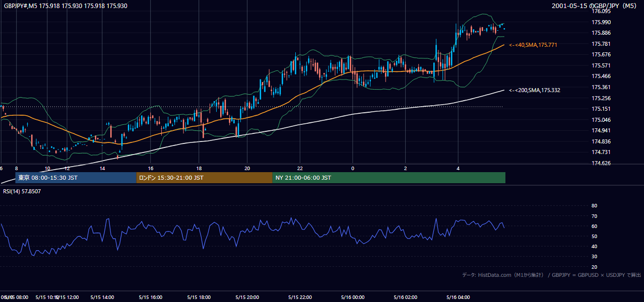Click price axis value 175.676

(x=601, y=55)
